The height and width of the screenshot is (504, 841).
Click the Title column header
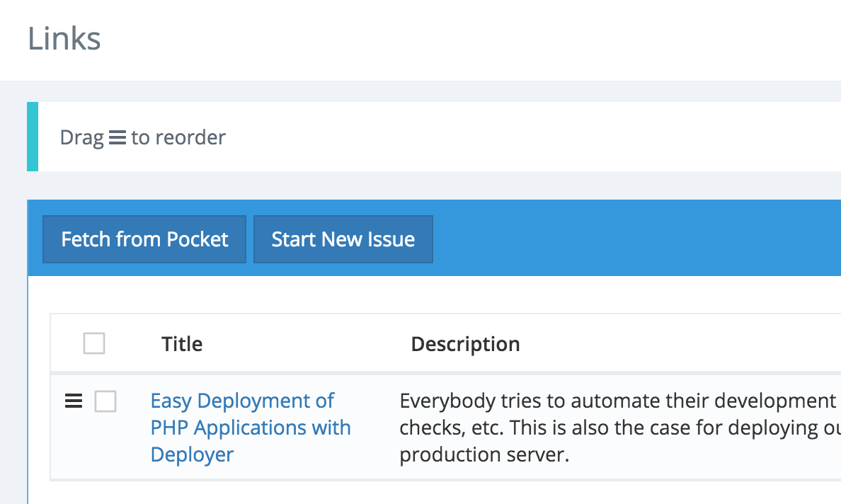click(x=182, y=344)
